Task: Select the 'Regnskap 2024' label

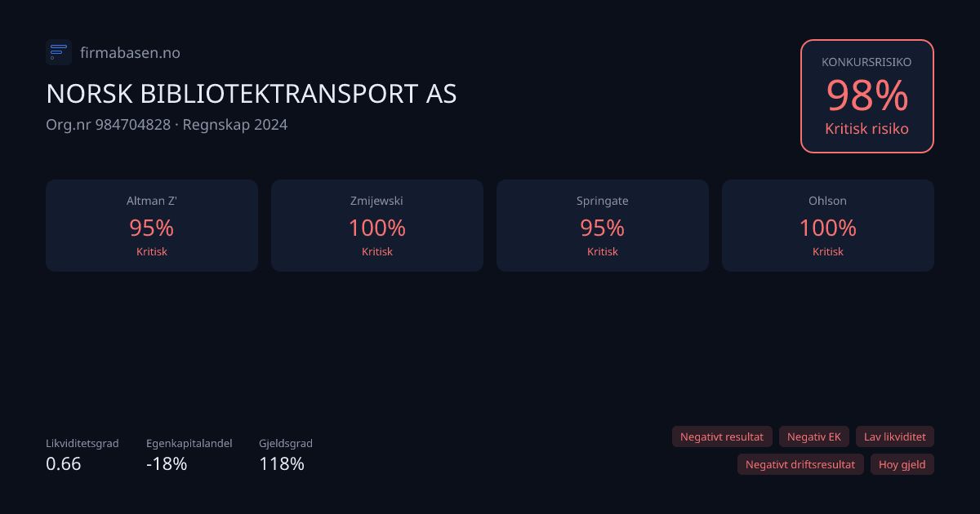Action: click(235, 125)
